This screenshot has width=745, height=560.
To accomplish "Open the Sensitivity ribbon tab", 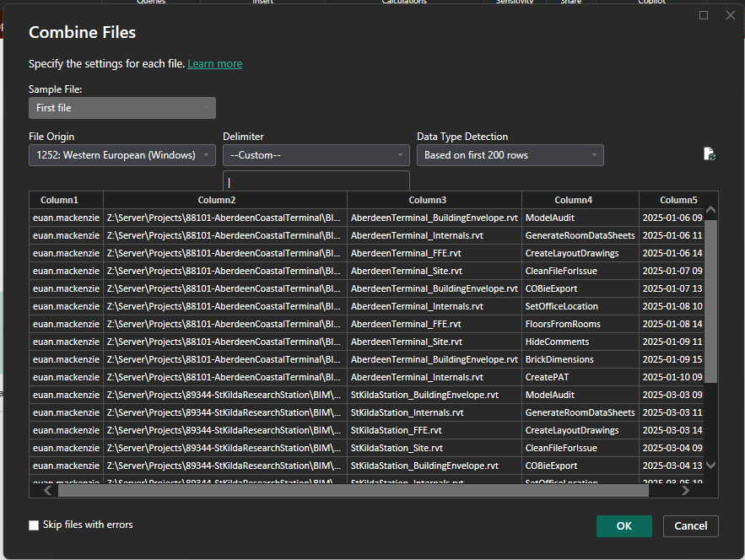I will (x=513, y=3).
